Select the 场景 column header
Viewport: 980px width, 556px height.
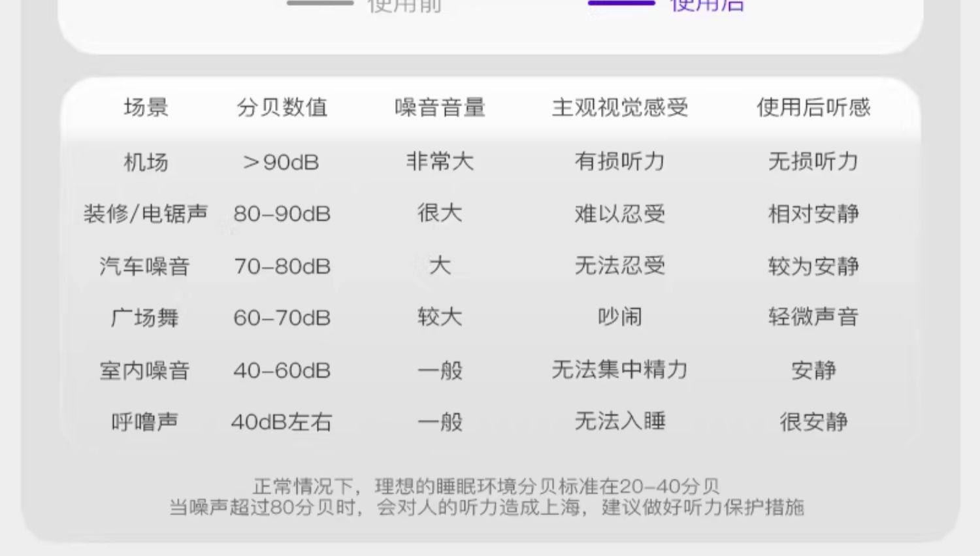[x=146, y=107]
